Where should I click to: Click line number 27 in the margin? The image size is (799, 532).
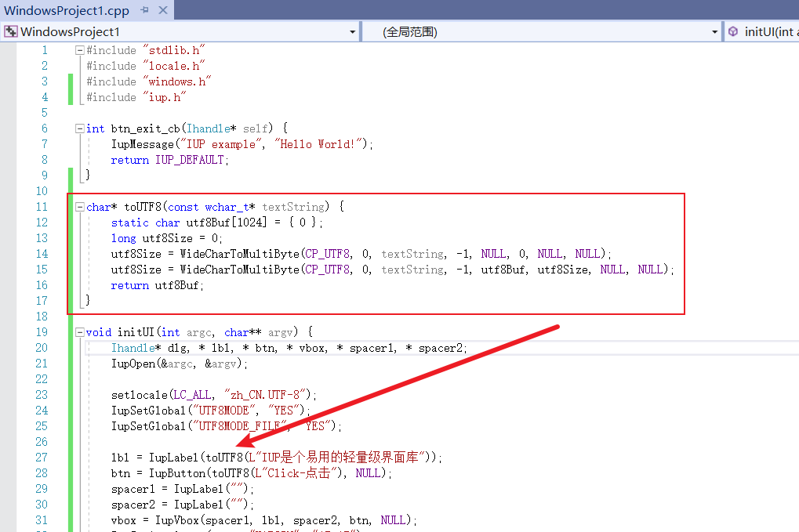point(42,458)
